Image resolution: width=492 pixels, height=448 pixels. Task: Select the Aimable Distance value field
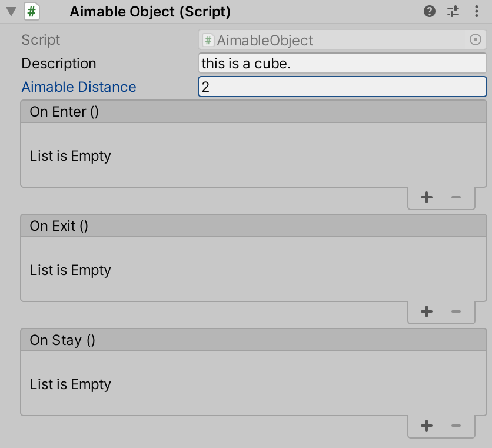click(x=341, y=87)
